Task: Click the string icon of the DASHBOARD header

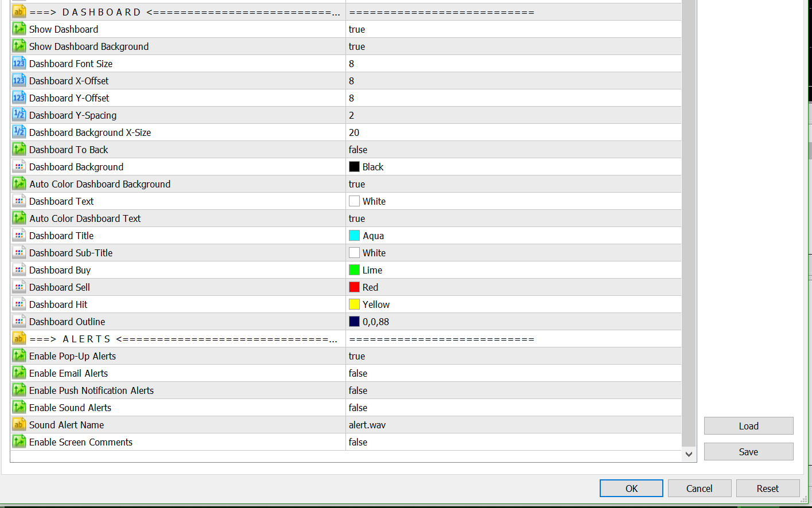Action: 19,11
